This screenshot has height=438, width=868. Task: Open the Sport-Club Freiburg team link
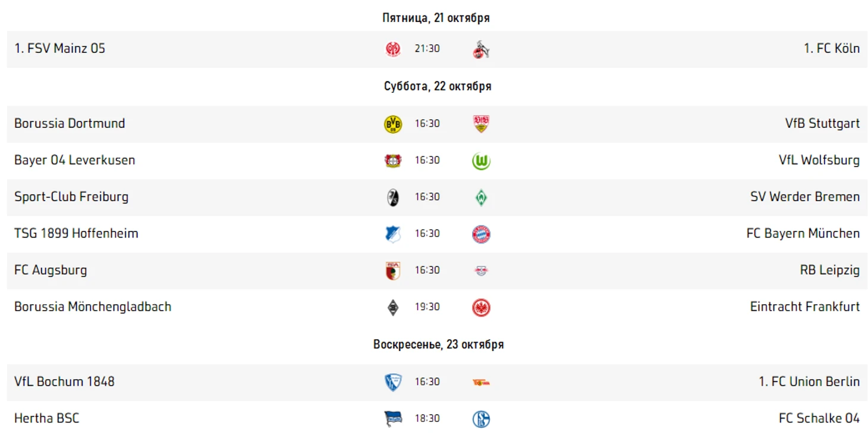[x=71, y=197]
